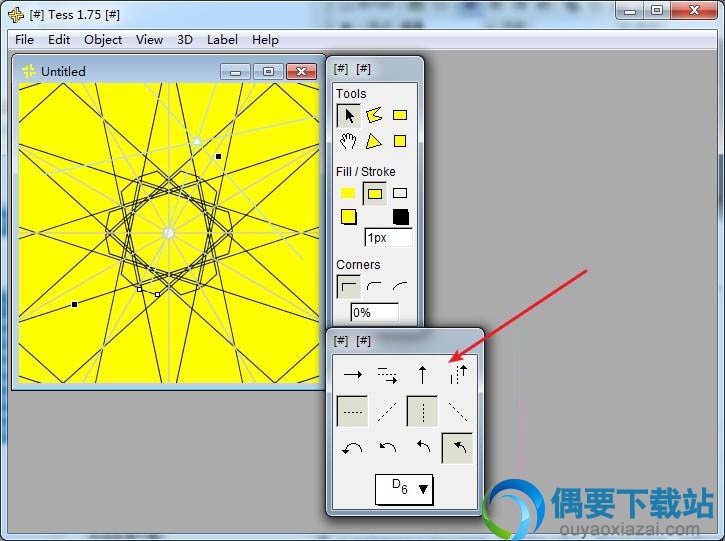This screenshot has width=725, height=541.
Task: Open the 3D menu
Action: click(184, 40)
